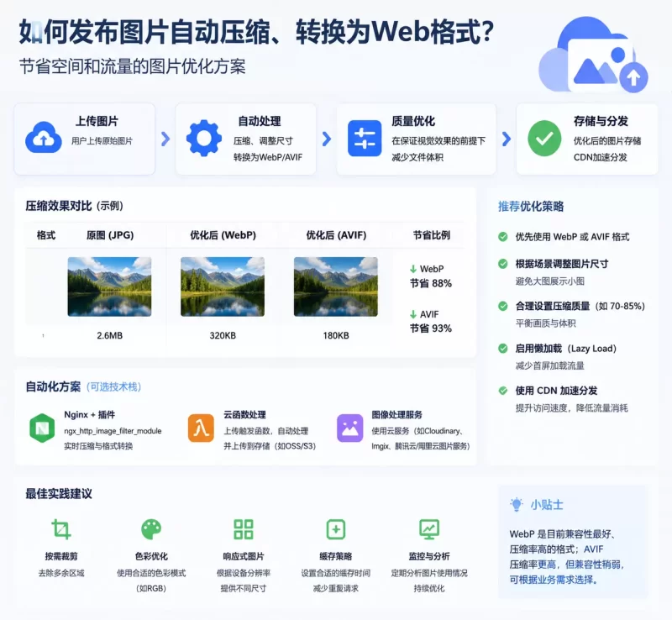Click the blue gear icon in 自动处理 card
Image resolution: width=672 pixels, height=620 pixels.
[x=204, y=138]
